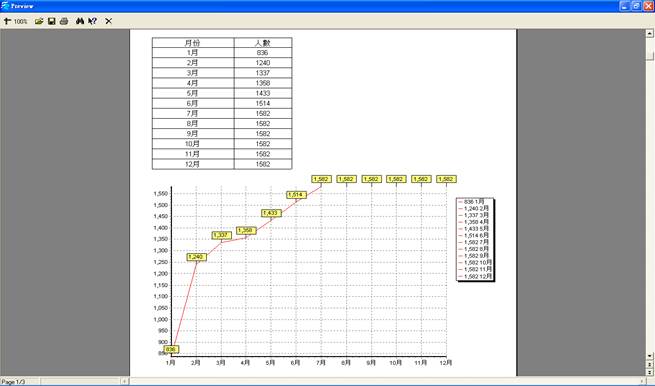
Task: Select the 7月 row in the table
Action: [x=222, y=113]
